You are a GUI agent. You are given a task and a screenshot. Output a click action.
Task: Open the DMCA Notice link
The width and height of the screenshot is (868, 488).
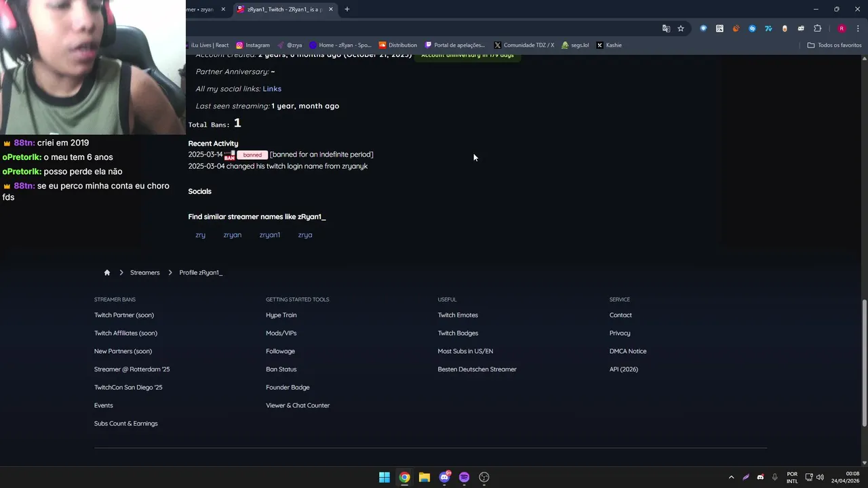pyautogui.click(x=628, y=351)
